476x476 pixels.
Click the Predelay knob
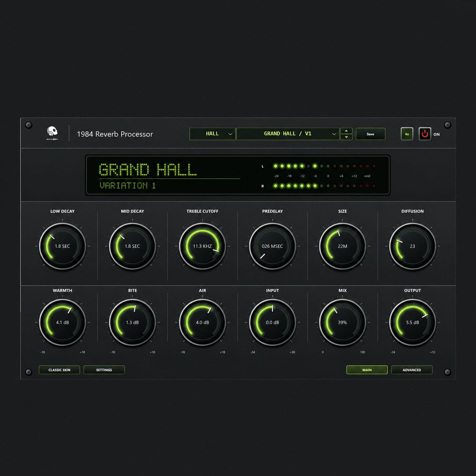[x=273, y=246]
